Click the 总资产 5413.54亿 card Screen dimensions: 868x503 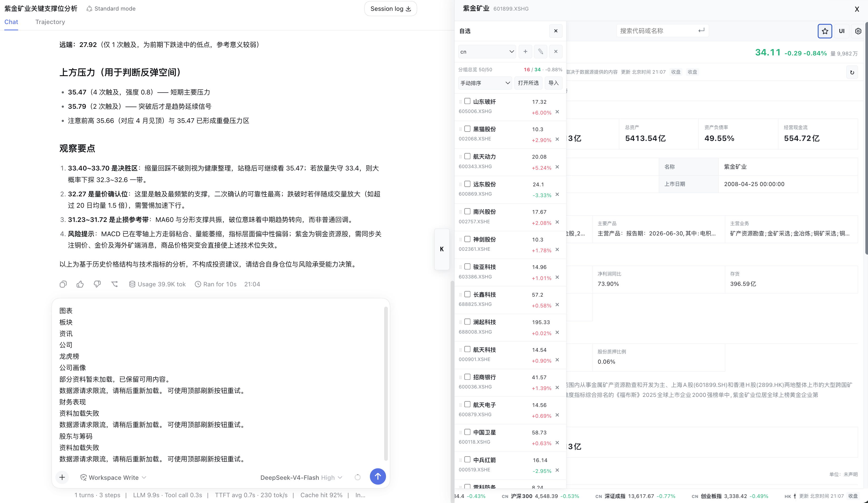click(659, 134)
